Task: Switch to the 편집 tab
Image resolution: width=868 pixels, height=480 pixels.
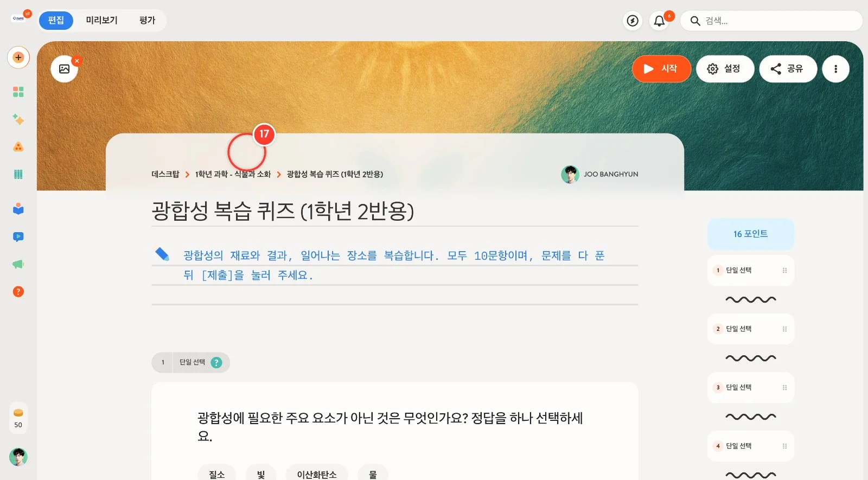Action: pyautogui.click(x=56, y=20)
